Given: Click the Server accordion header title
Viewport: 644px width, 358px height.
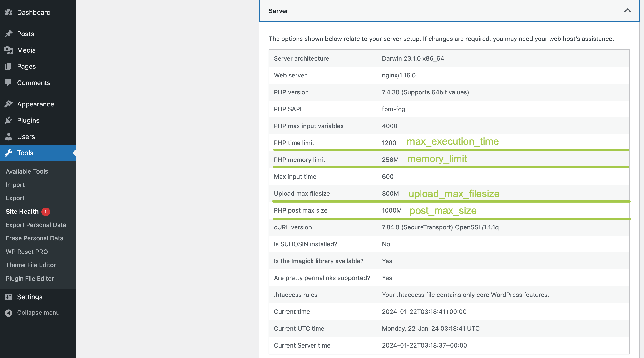Looking at the screenshot, I should [278, 11].
